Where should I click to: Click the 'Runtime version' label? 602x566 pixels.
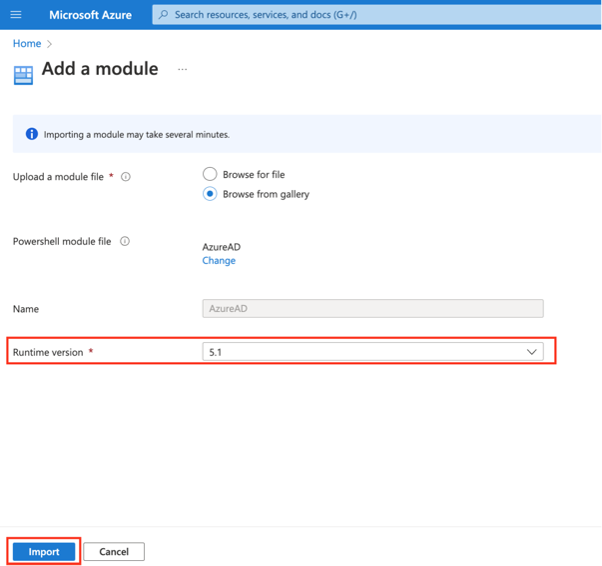(48, 352)
